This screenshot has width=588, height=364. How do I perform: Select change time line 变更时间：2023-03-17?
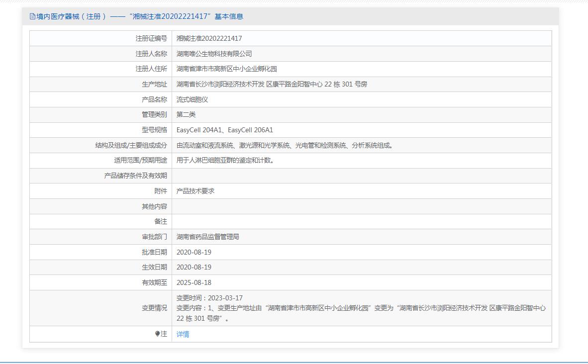tap(209, 298)
